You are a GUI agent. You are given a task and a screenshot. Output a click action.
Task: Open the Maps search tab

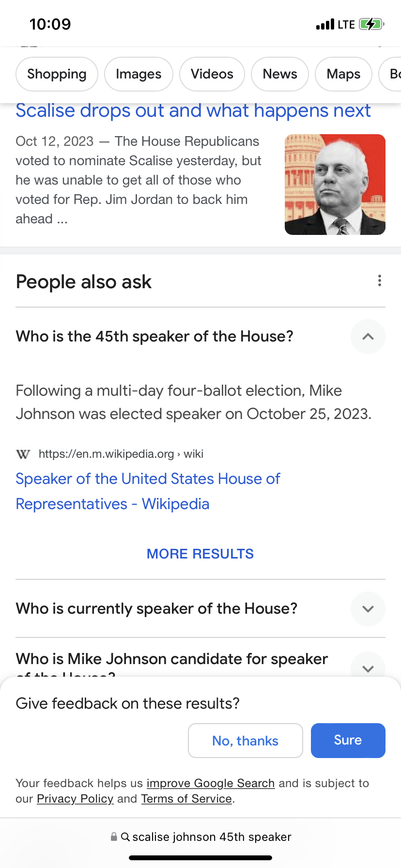[x=343, y=74]
